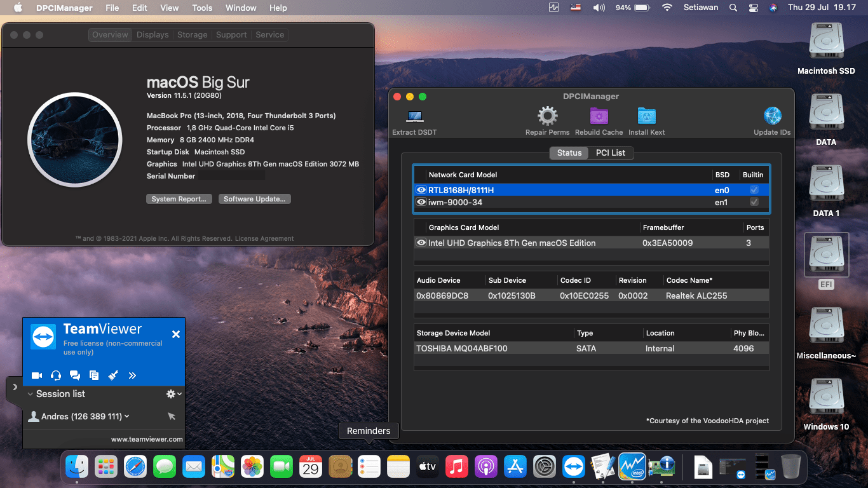Viewport: 868px width, 488px height.
Task: Open Displays tab in About This Mac
Action: coord(153,35)
